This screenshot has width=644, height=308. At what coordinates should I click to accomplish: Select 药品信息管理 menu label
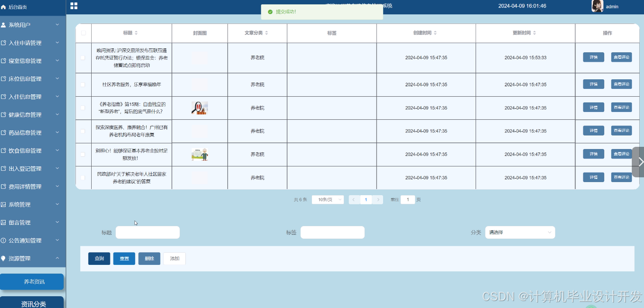[x=25, y=132]
